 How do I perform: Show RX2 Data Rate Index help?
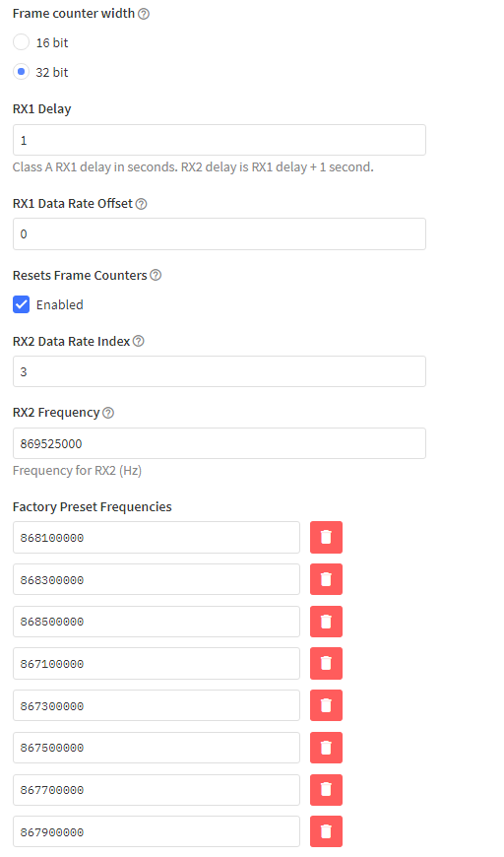(139, 341)
